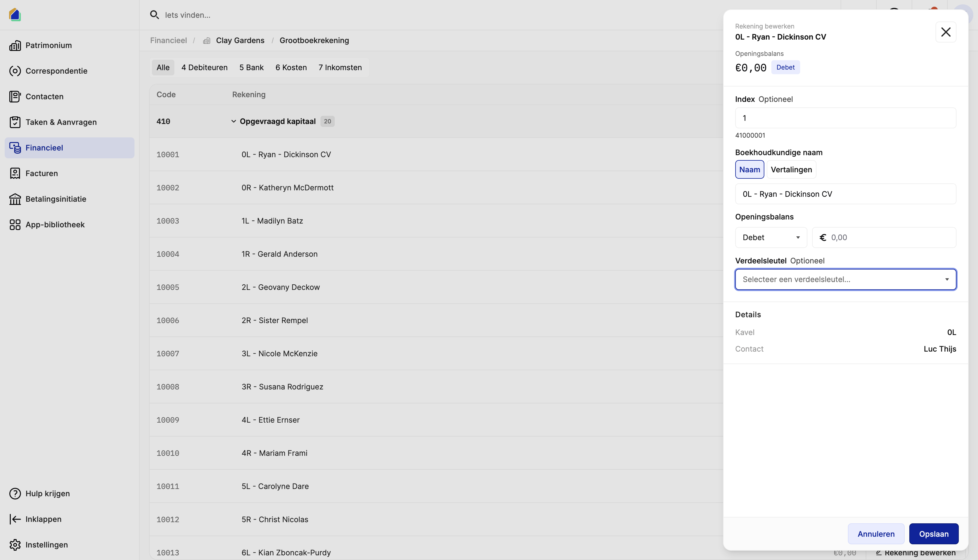The image size is (978, 560).
Task: Switch to the Naam tab
Action: pos(750,170)
